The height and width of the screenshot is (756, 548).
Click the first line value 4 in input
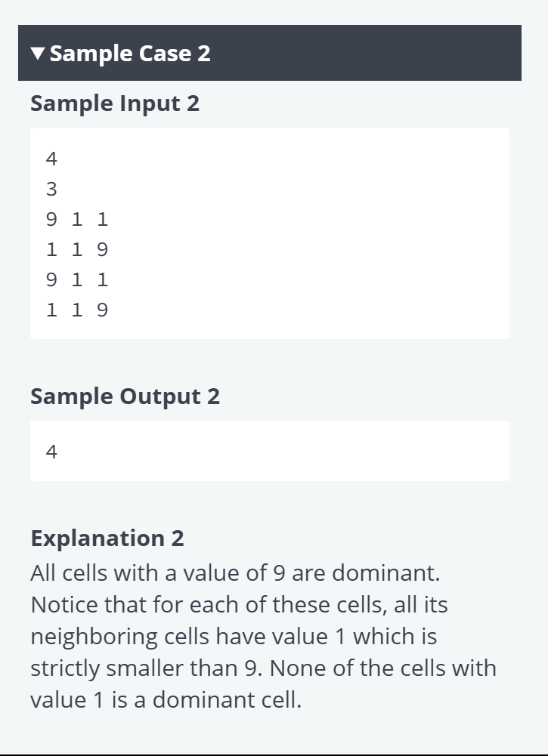51,159
